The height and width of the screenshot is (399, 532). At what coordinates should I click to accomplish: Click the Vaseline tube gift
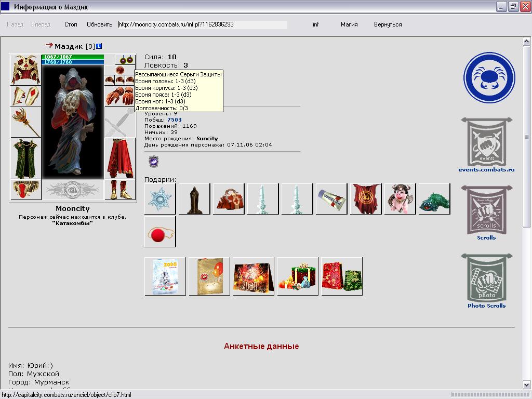[331, 198]
